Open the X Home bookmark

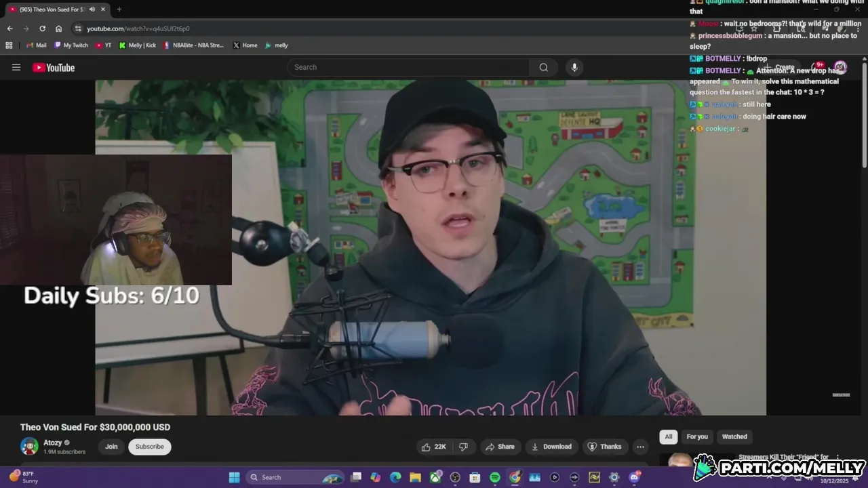click(245, 45)
